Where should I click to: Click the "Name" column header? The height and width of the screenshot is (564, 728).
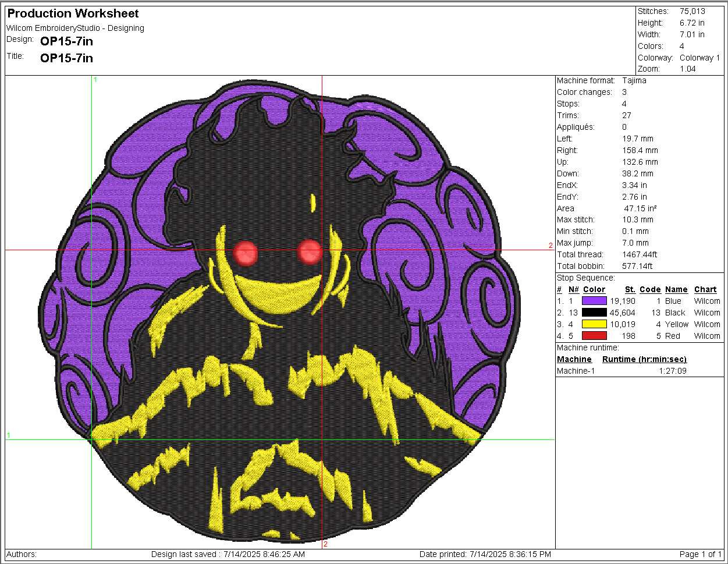(676, 289)
